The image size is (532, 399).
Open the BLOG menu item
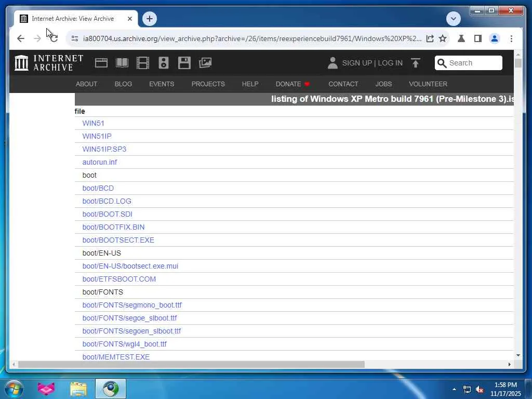[x=123, y=84]
